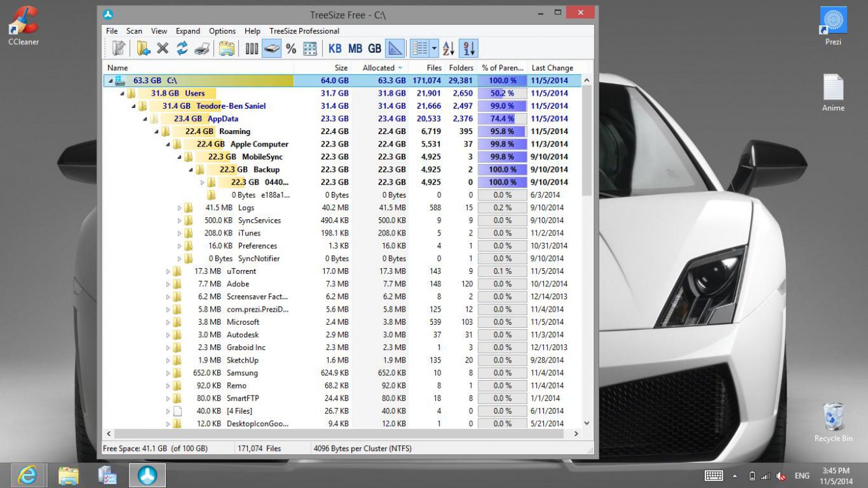The image size is (868, 488).
Task: Toggle details column view icon
Action: pos(420,48)
